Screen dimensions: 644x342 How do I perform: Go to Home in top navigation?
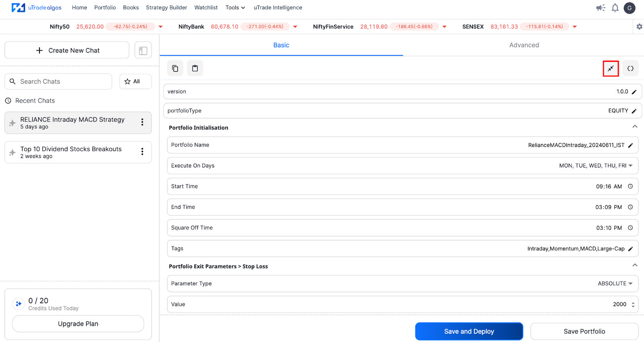(79, 8)
